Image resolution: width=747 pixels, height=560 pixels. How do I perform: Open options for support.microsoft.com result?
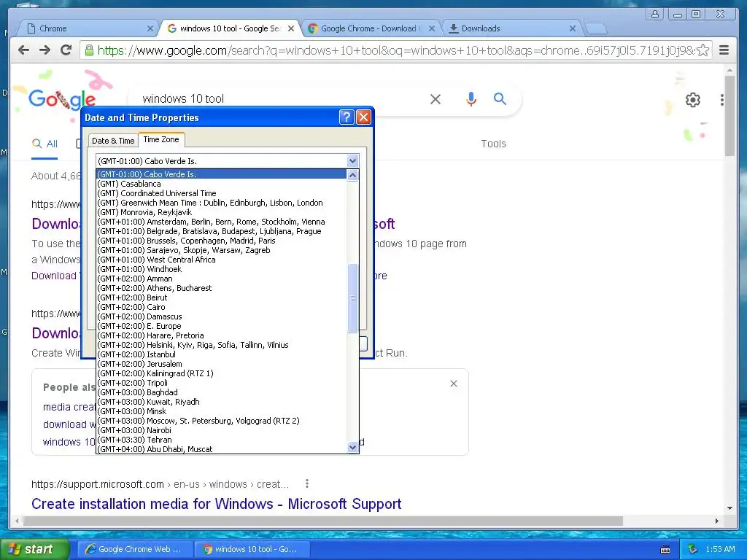[x=307, y=484]
